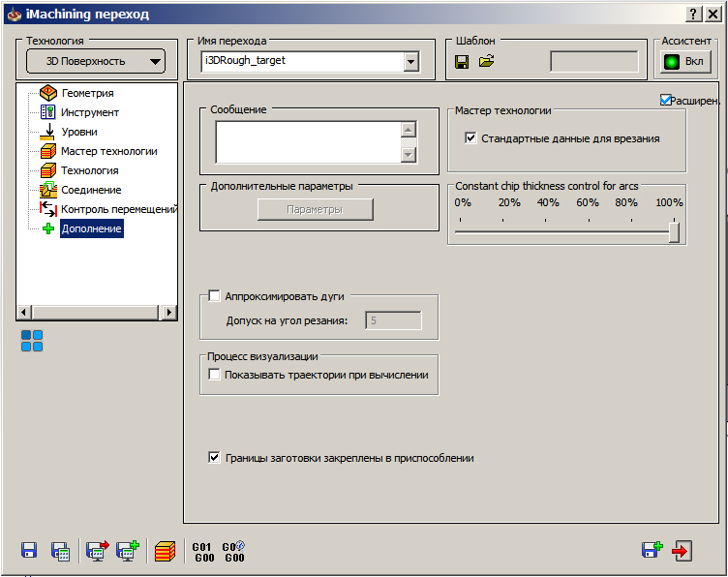Toggle the Расширен. checkbox
Viewport: 728px width, 577px height.
pos(665,100)
